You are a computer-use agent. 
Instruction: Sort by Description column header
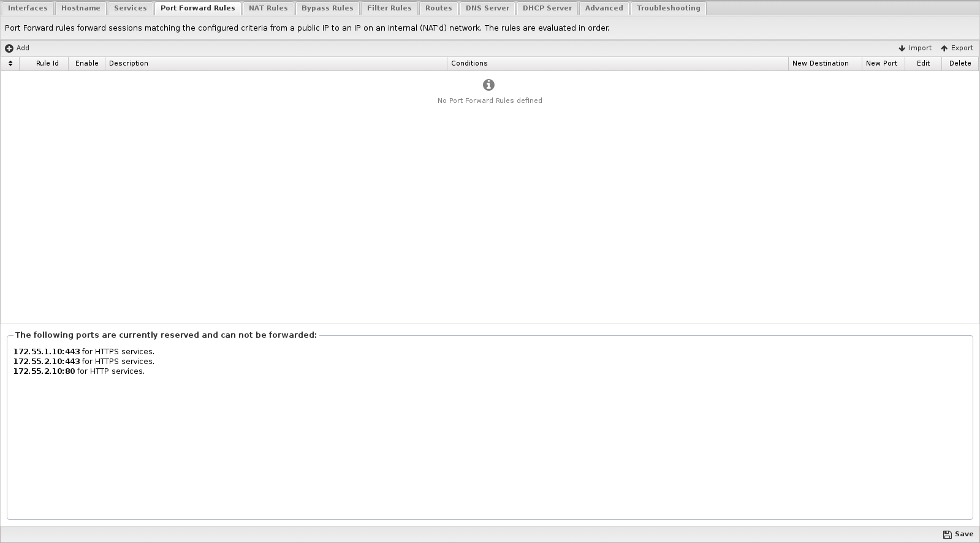coord(276,63)
